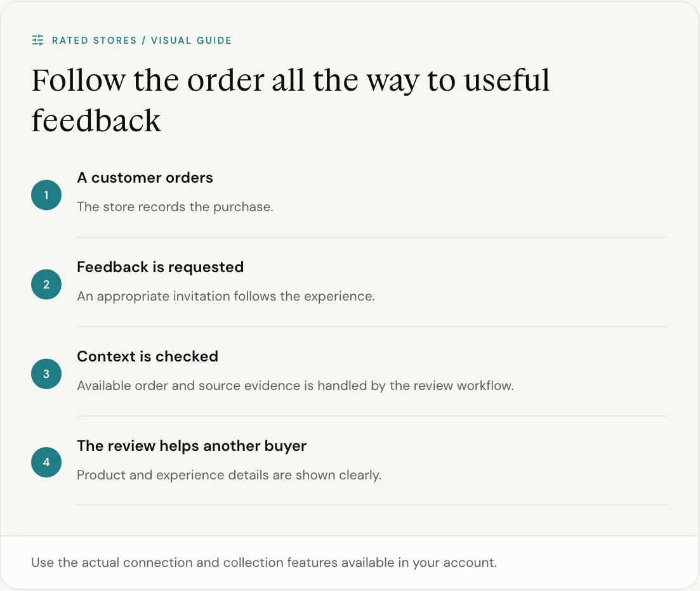The height and width of the screenshot is (591, 700).
Task: Open the 'Feedback is requested' step title
Action: tap(161, 267)
